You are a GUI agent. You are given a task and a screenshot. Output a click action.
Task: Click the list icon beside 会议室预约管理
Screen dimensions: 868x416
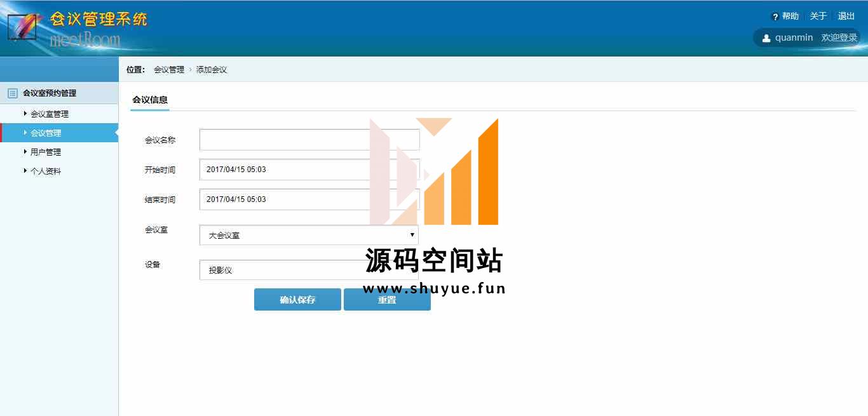click(x=12, y=93)
